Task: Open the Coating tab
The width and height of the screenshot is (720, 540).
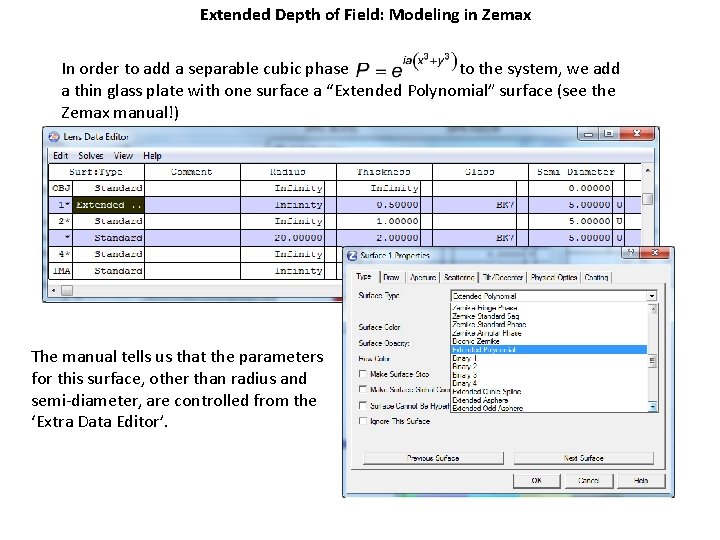Action: (x=596, y=277)
